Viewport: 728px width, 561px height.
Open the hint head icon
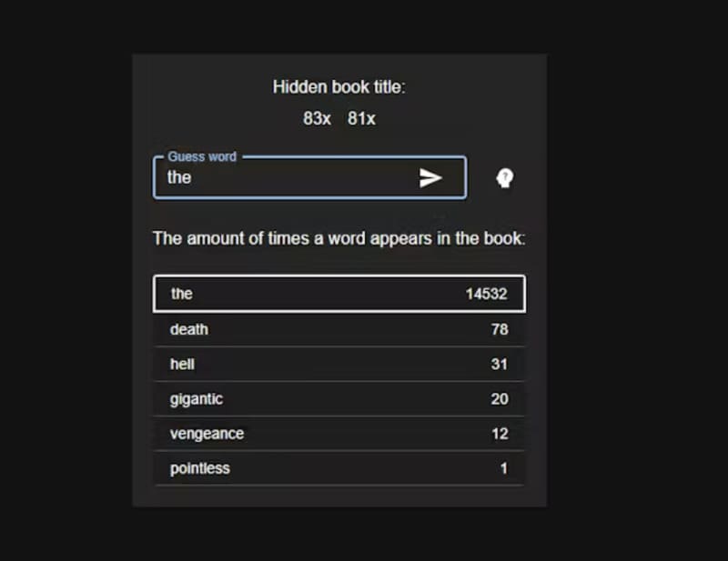point(505,178)
